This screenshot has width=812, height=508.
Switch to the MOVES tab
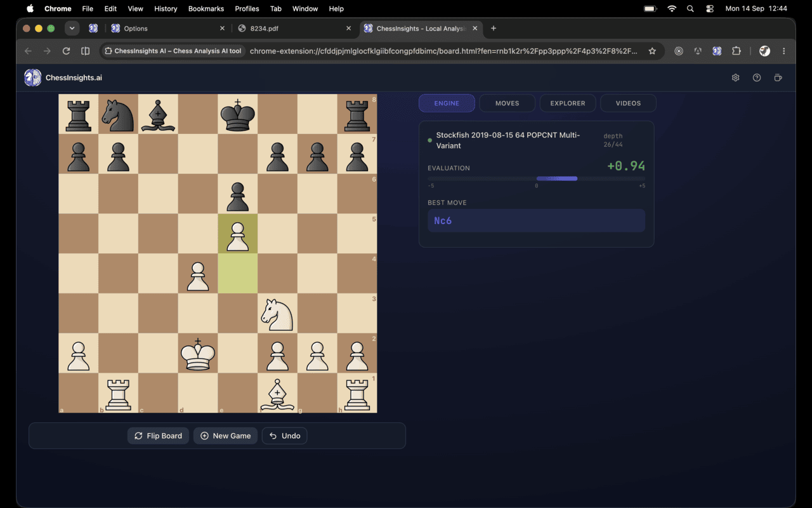point(507,103)
